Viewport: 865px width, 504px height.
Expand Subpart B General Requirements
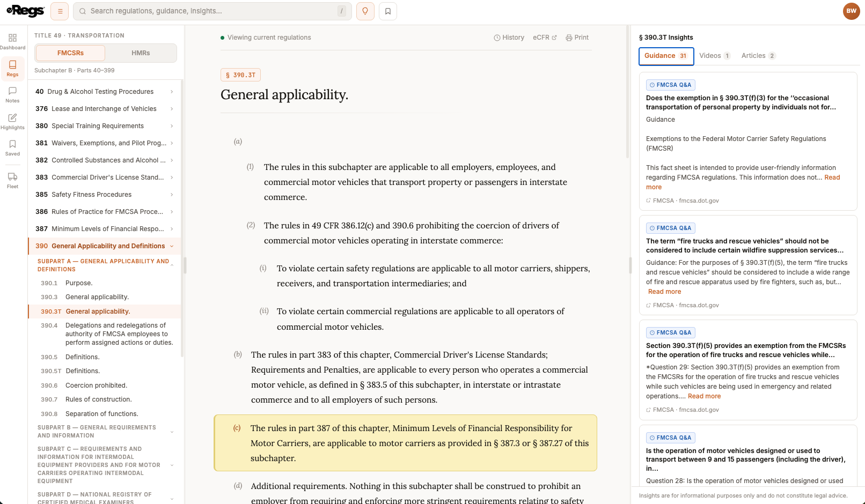(x=105, y=432)
